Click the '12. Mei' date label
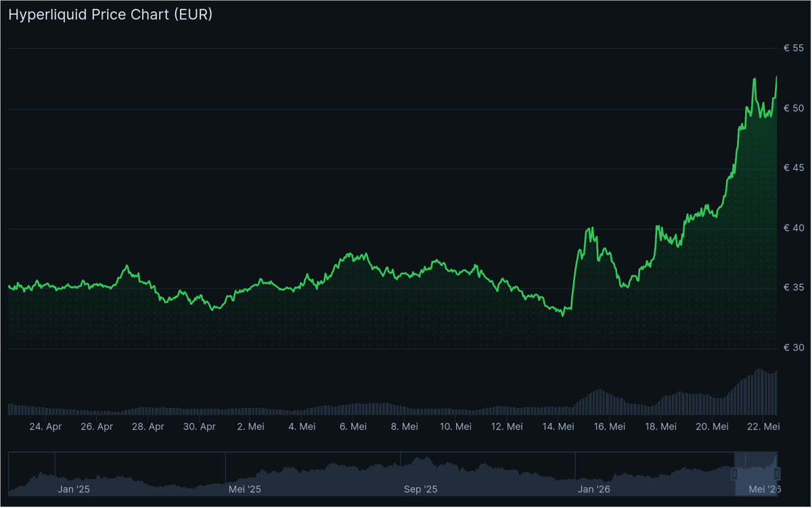Screen dimensions: 812x508 click(x=507, y=427)
